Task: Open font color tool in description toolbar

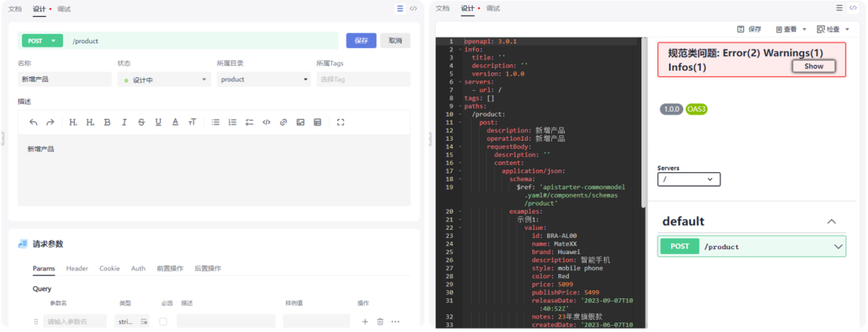Action: click(x=175, y=122)
